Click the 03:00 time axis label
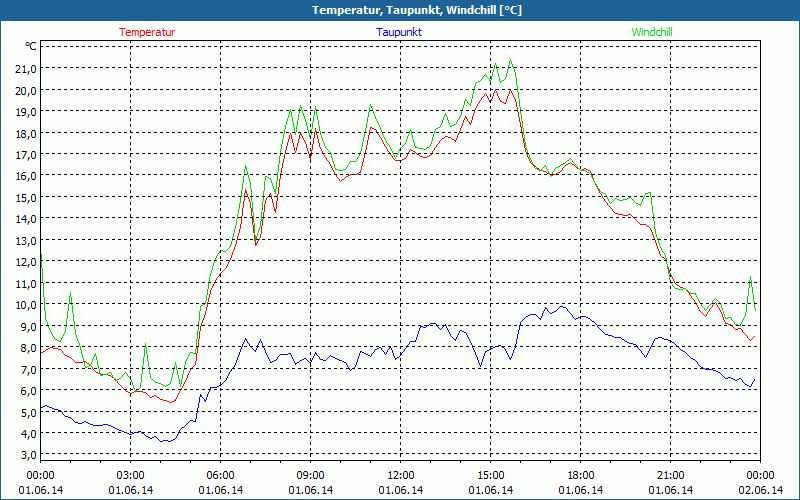800x500 pixels. coord(131,476)
